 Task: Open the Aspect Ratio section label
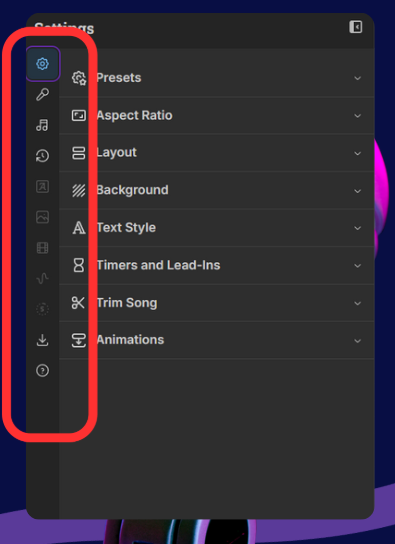coord(135,115)
